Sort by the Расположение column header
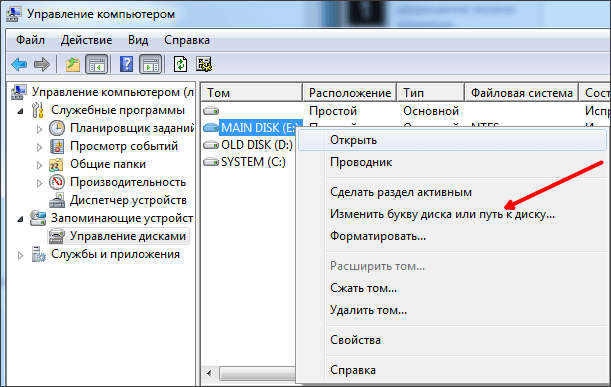611x387 pixels. pyautogui.click(x=350, y=93)
